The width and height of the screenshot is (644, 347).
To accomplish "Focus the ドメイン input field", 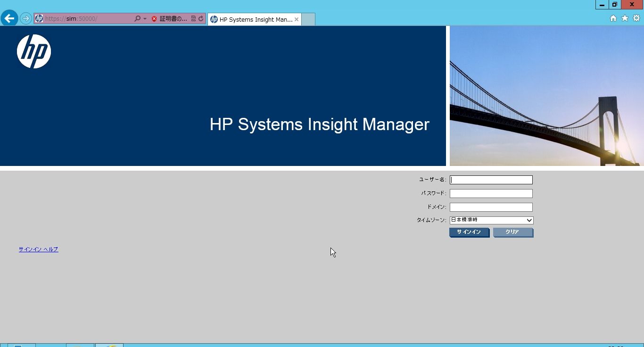I will (x=491, y=207).
